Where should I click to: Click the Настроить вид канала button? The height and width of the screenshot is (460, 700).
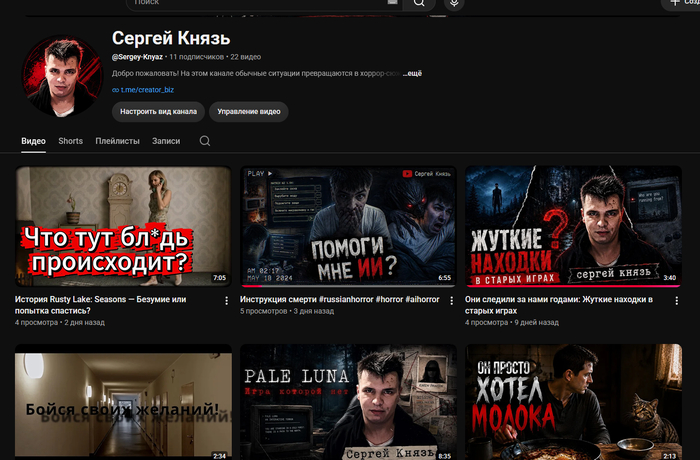click(x=158, y=112)
